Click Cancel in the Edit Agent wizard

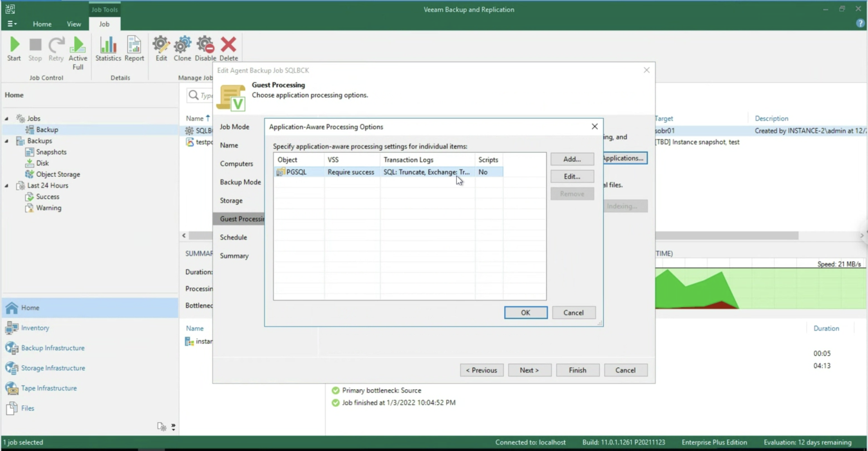tap(626, 370)
